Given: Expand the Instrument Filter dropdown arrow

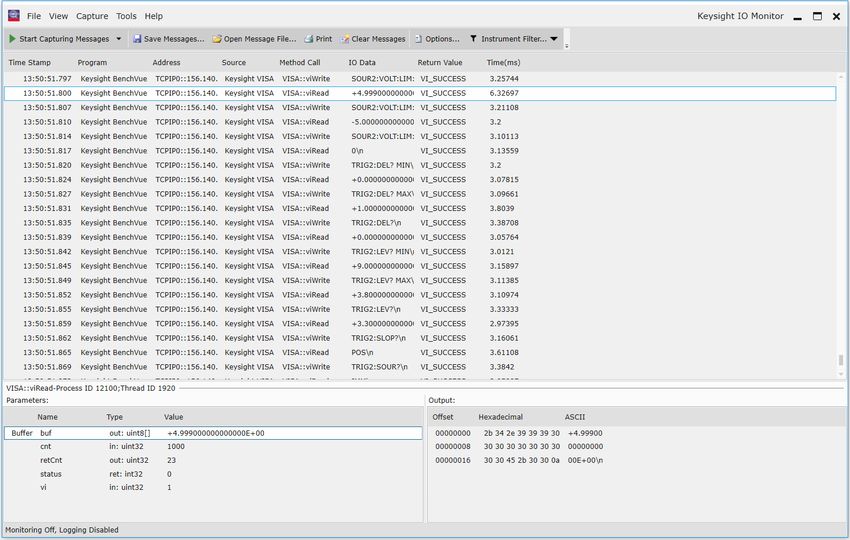Looking at the screenshot, I should [x=553, y=38].
